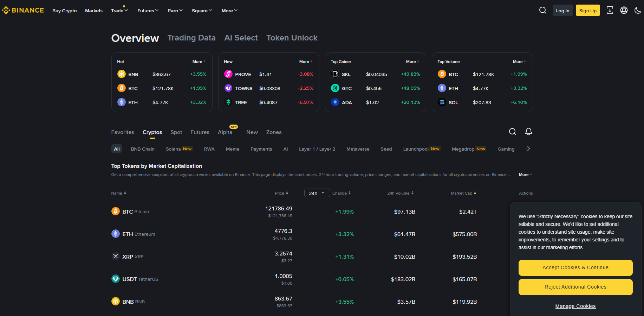Click Reject Additional Cookies
The height and width of the screenshot is (316, 644).
tap(575, 287)
